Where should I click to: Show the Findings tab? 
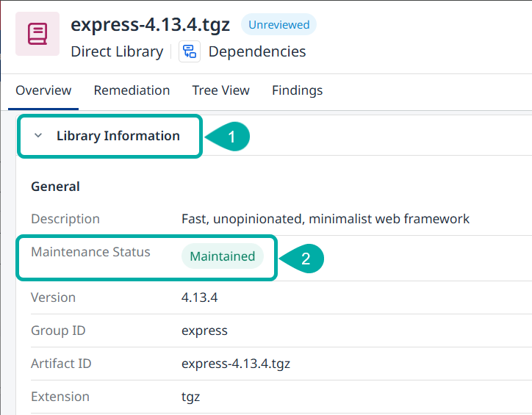[297, 91]
